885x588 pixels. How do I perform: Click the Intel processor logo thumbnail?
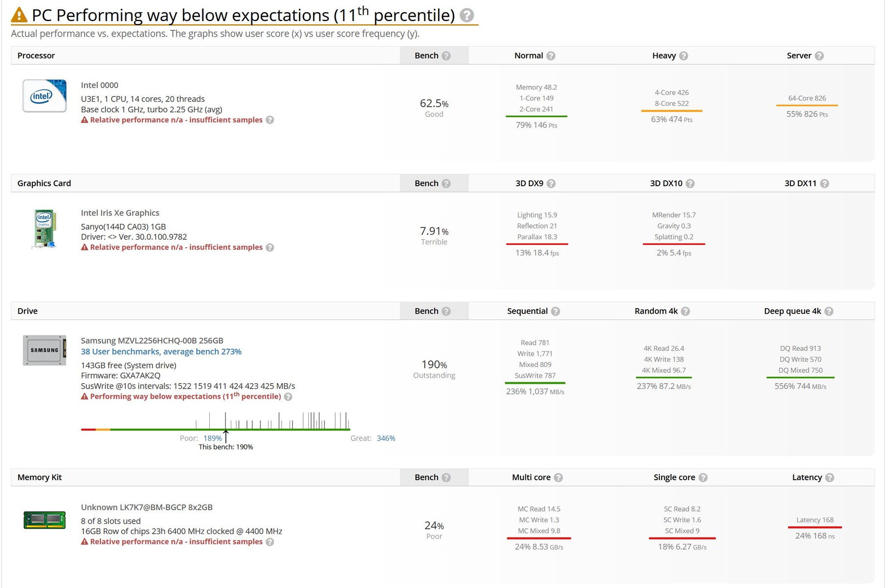pyautogui.click(x=45, y=96)
